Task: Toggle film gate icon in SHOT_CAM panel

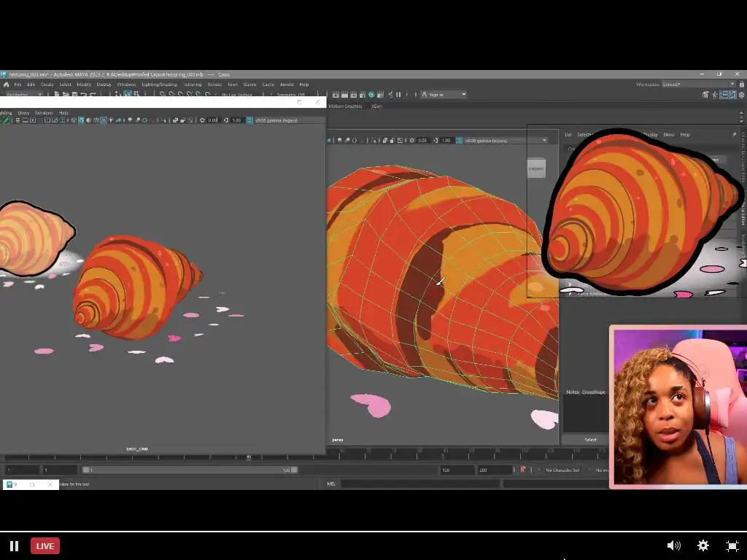Action: pyautogui.click(x=26, y=120)
